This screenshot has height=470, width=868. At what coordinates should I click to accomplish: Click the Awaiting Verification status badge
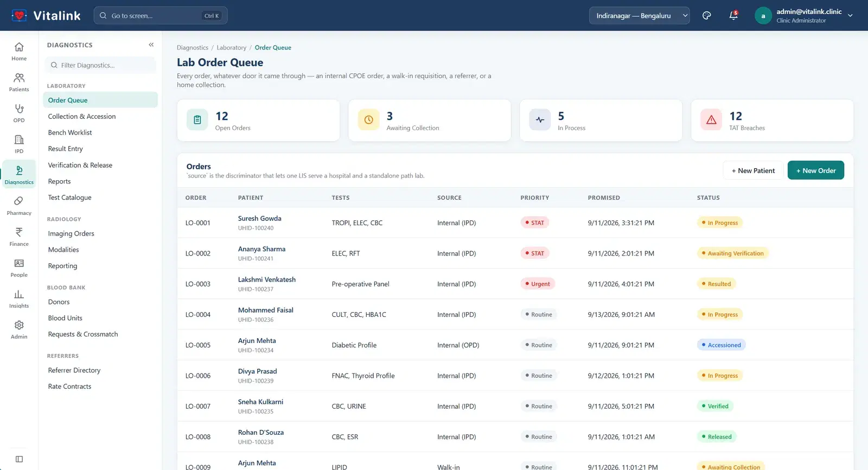click(732, 253)
